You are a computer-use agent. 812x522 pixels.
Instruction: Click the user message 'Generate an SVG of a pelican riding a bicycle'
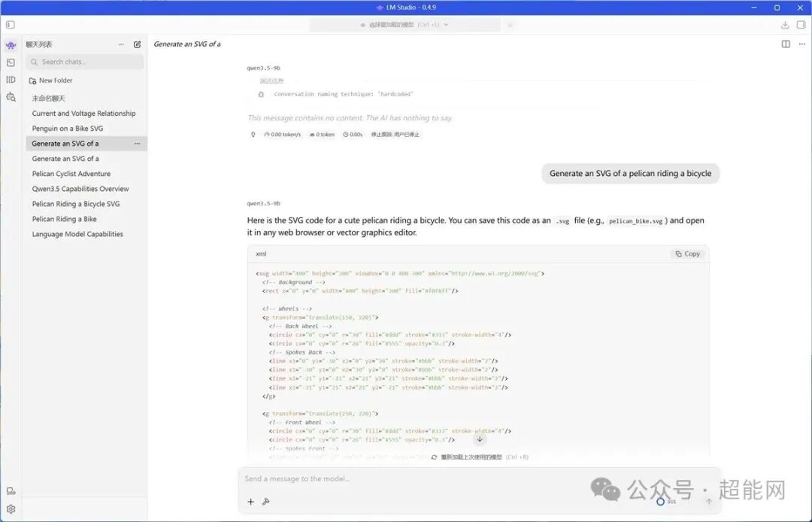pyautogui.click(x=630, y=174)
